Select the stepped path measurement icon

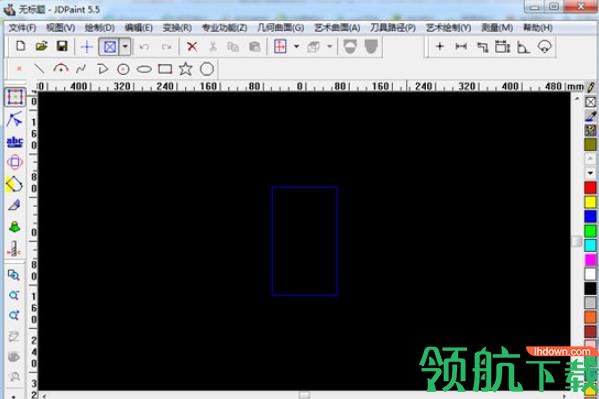pos(482,47)
